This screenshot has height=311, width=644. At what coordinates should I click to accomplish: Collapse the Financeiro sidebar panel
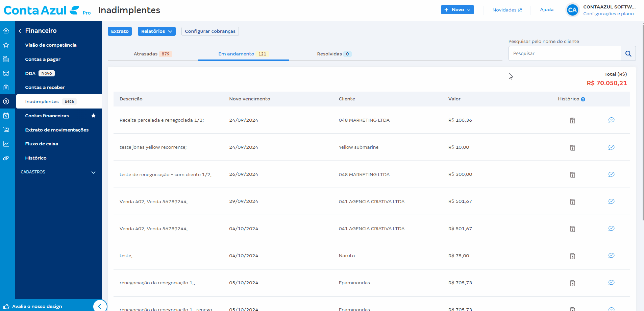click(20, 30)
